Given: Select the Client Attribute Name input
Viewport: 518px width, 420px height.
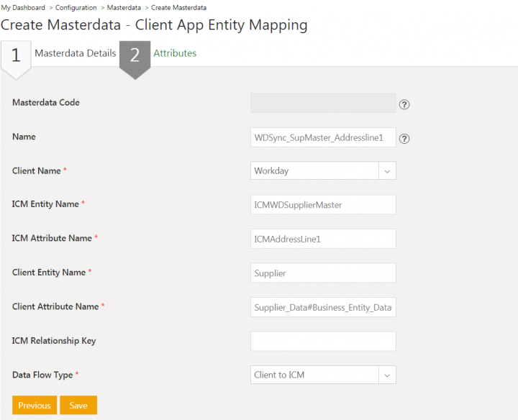Looking at the screenshot, I should click(x=323, y=307).
